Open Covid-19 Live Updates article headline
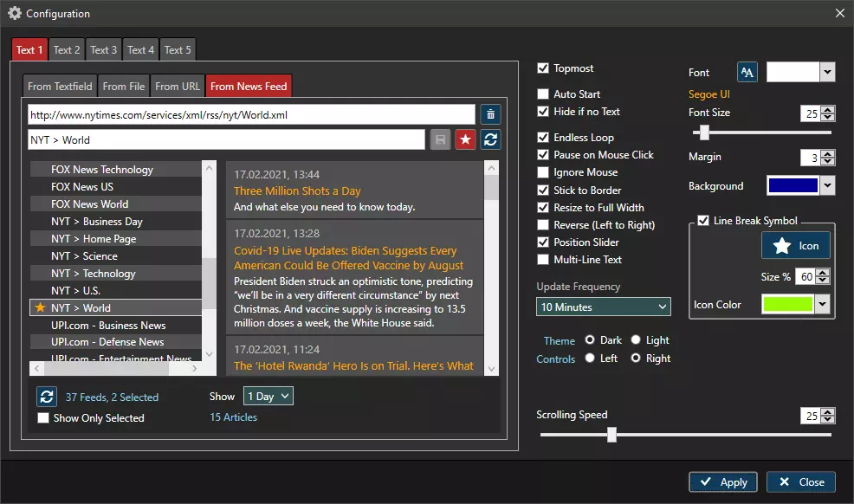854x504 pixels. [x=348, y=258]
